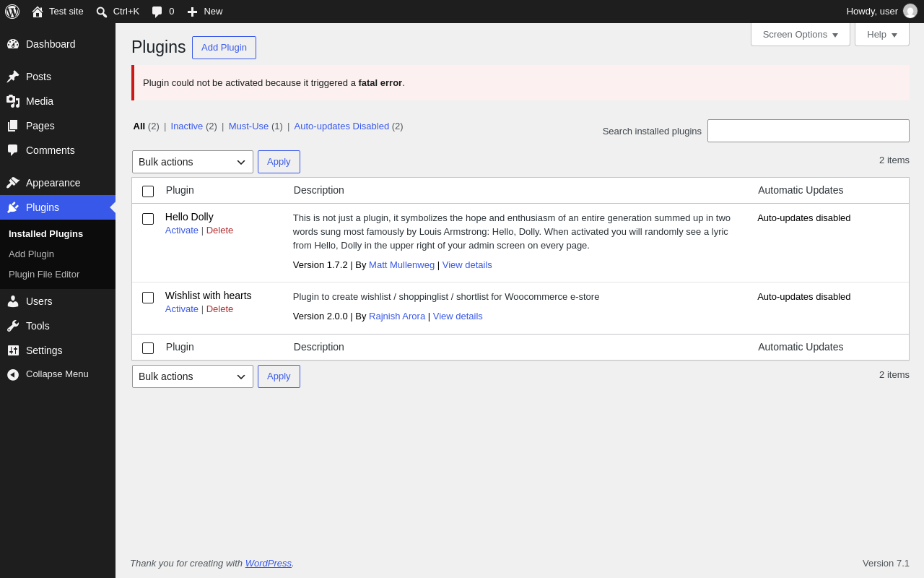Focus the Search installed plugins field
The height and width of the screenshot is (578, 924).
[x=808, y=131]
